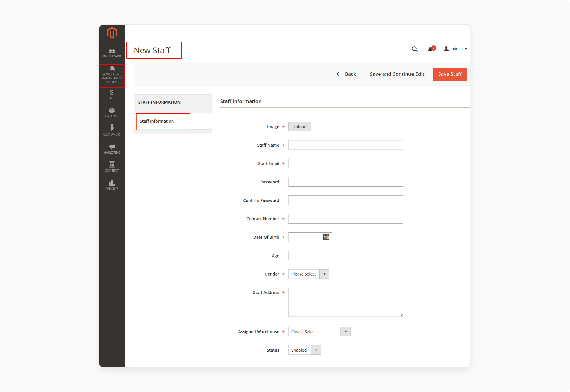Open the Date Of Birth calendar picker

click(326, 237)
